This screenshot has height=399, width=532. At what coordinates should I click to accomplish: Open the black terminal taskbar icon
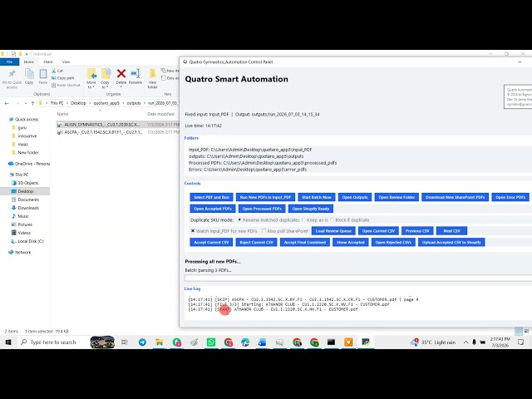point(331,342)
